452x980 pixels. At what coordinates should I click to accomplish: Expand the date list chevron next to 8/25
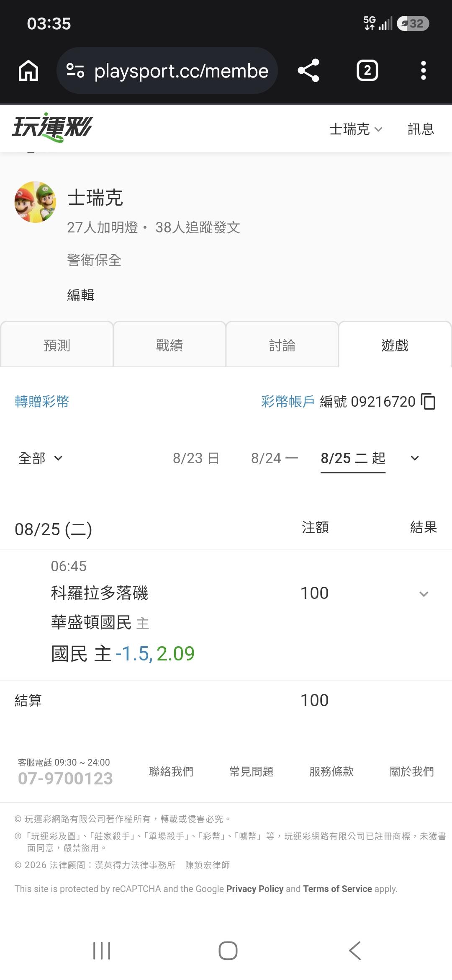(x=415, y=458)
